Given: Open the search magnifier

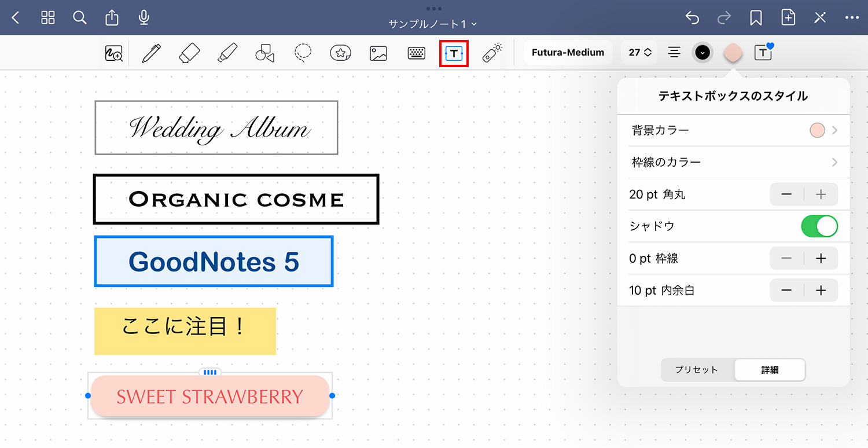Looking at the screenshot, I should [x=80, y=18].
